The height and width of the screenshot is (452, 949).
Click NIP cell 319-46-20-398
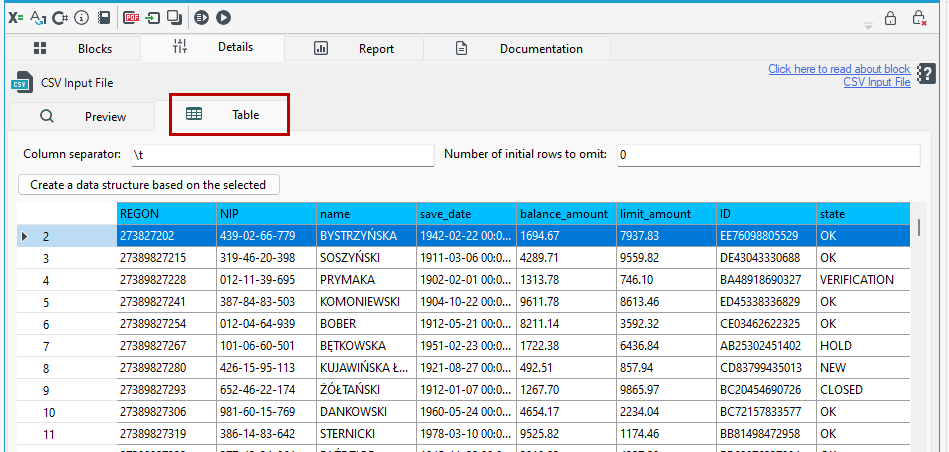point(267,258)
